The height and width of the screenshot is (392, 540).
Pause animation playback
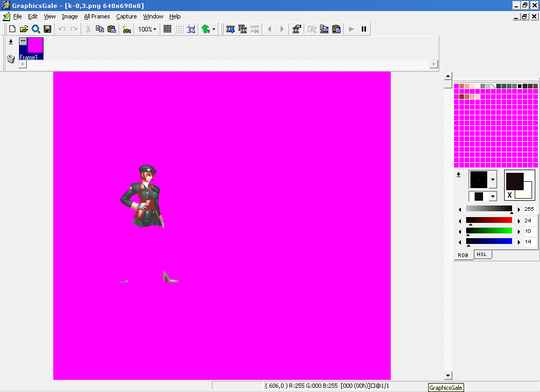(x=363, y=29)
